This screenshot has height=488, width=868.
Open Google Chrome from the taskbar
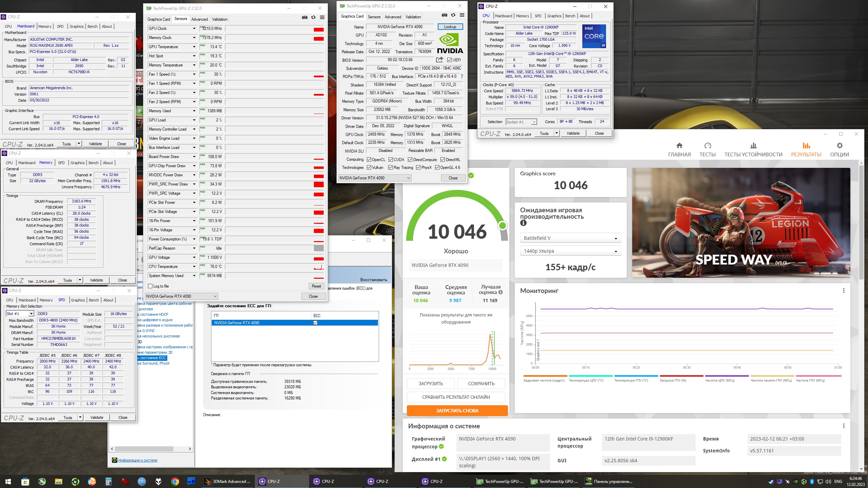click(x=175, y=481)
